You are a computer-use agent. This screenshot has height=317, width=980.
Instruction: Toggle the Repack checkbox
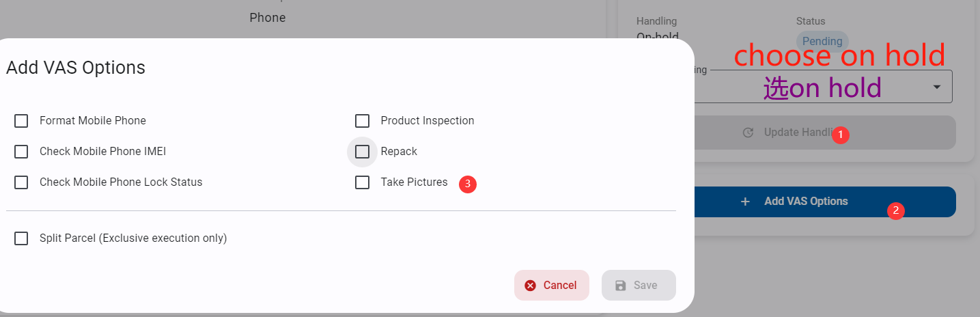tap(362, 152)
